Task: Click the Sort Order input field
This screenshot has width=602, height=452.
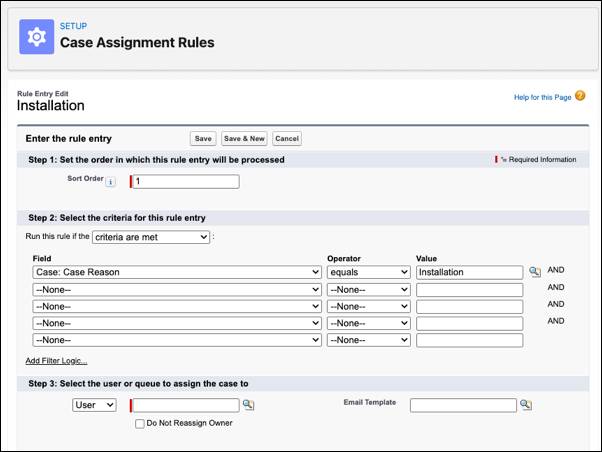Action: pos(186,182)
